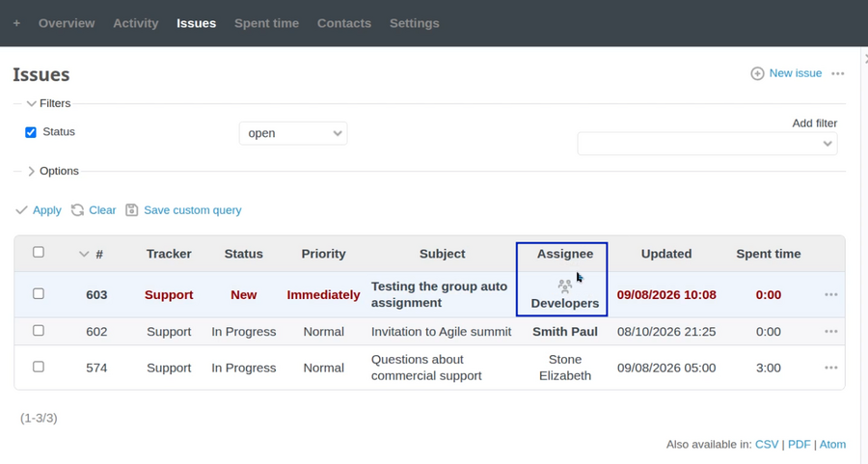Open the Add filter dropdown
The width and height of the screenshot is (868, 464).
tap(707, 144)
